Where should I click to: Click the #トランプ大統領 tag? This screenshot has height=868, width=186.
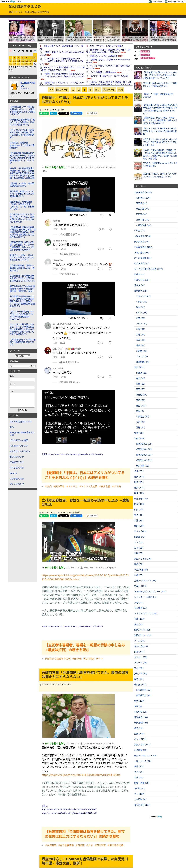coord(88,487)
